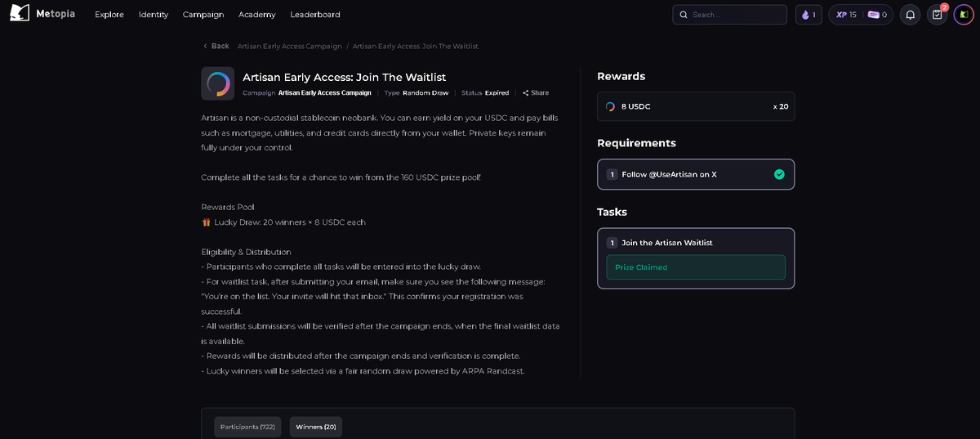
Task: Open Artisan Early Access Campaign breadcrumb
Action: point(289,47)
